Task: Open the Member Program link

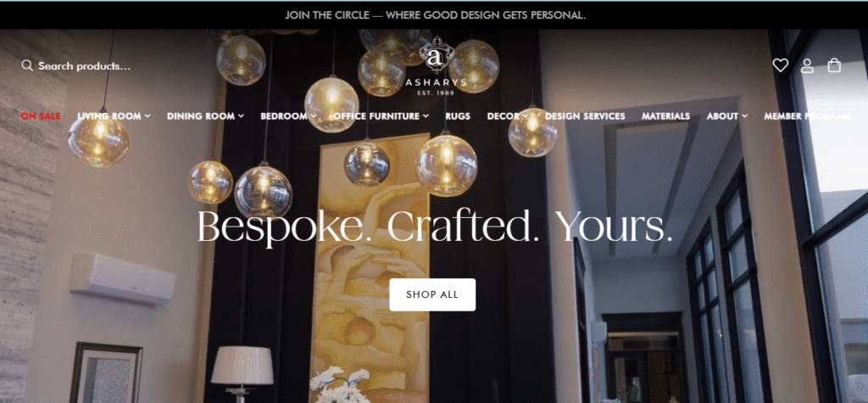Action: (807, 116)
